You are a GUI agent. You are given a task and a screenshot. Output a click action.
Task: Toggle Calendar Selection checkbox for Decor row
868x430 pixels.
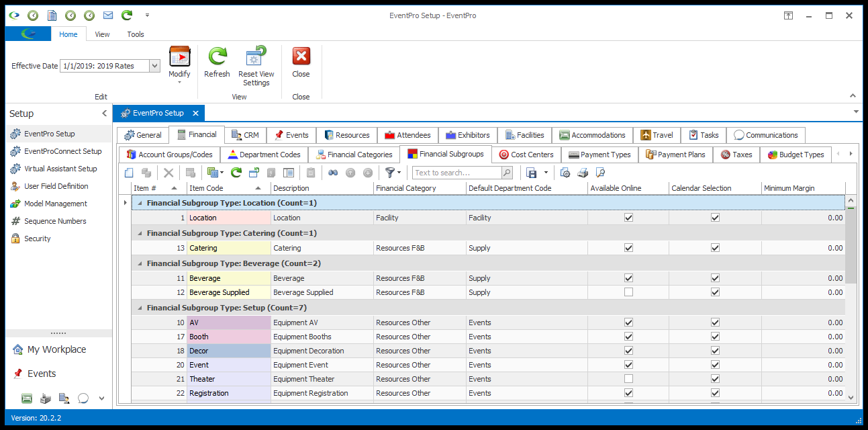(x=716, y=351)
